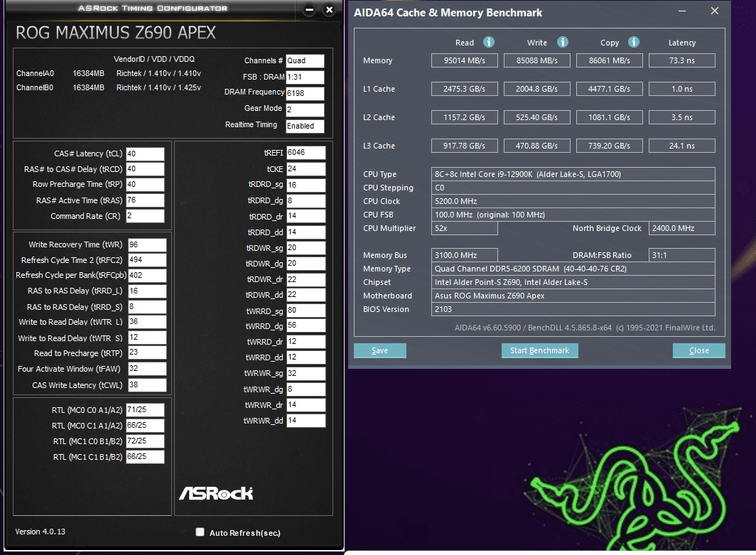Click the L2 Cache Write value 525.40 GB/s
The height and width of the screenshot is (555, 756).
[x=537, y=117]
